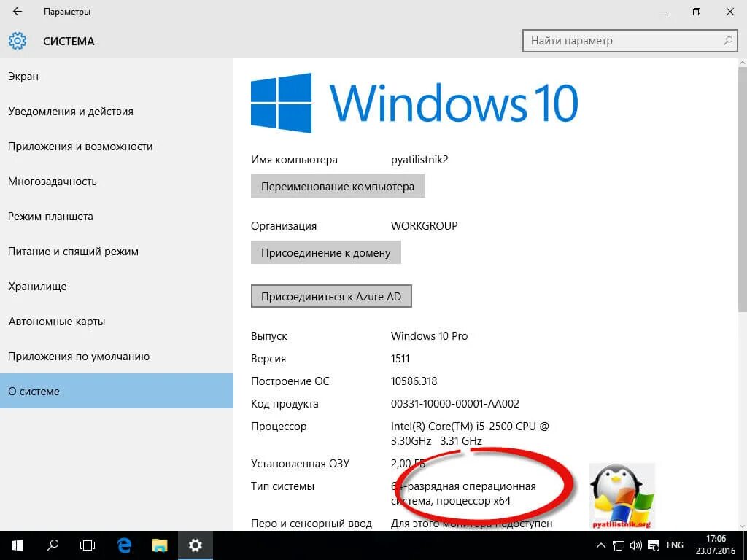
Task: Click product ID 00331-10000-00001-AA002
Action: pos(455,404)
